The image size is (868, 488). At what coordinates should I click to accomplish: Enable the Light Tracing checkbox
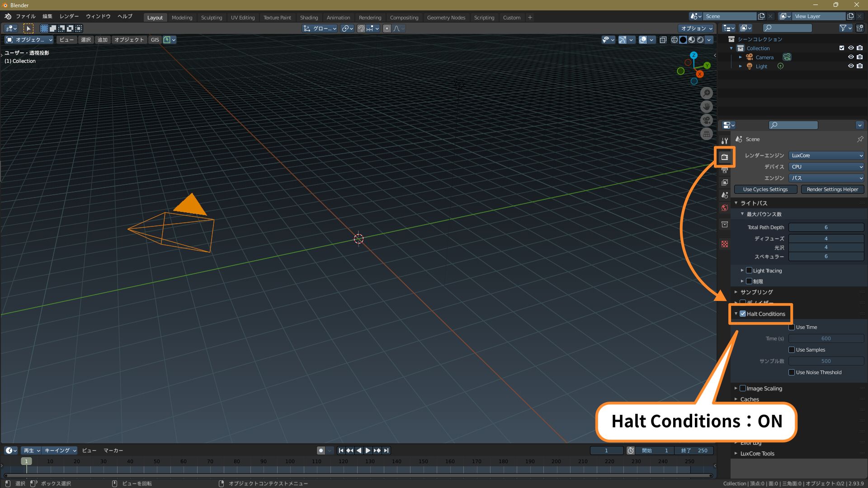(749, 270)
